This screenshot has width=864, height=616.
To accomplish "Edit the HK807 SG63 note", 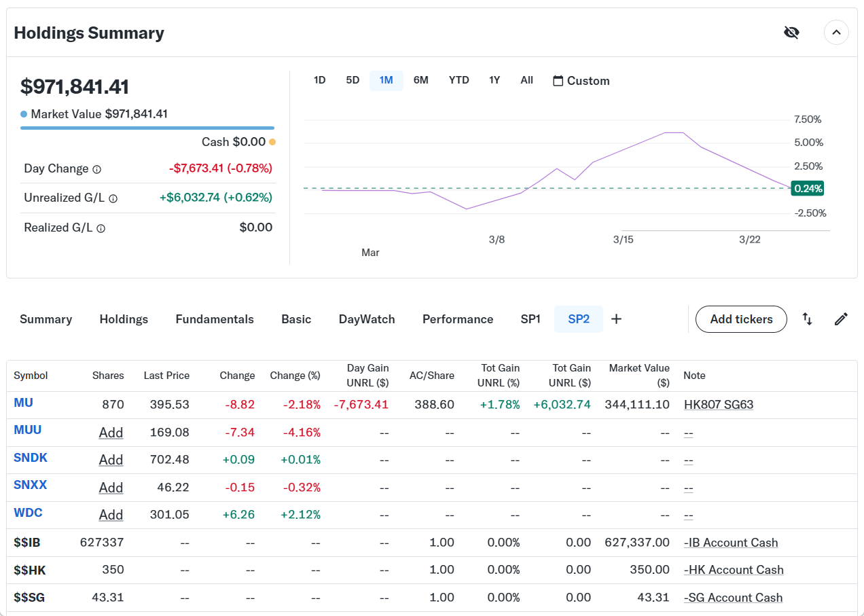I will click(x=718, y=405).
